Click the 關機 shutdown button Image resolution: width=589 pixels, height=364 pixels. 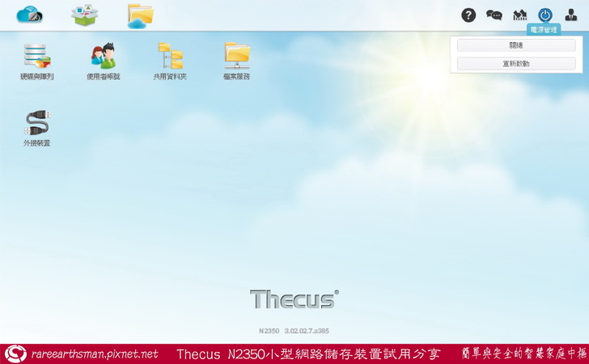516,45
